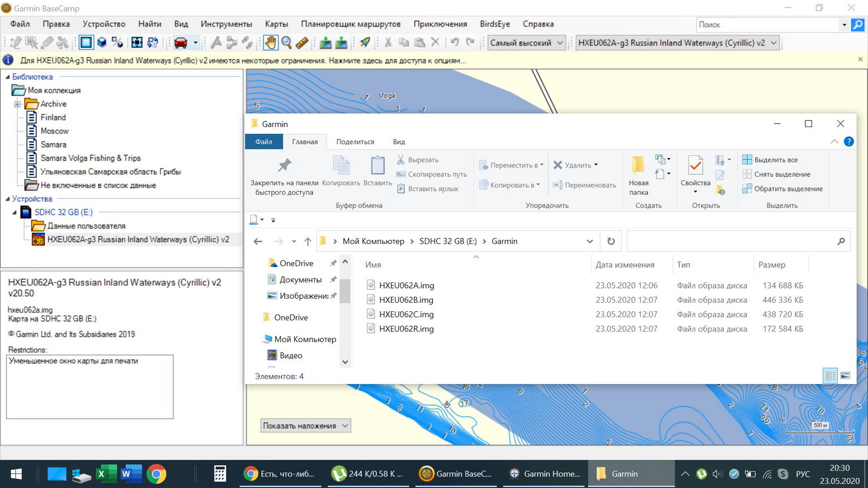This screenshot has width=868, height=488.
Task: Open Chrome from the Windows taskbar
Action: [x=157, y=474]
